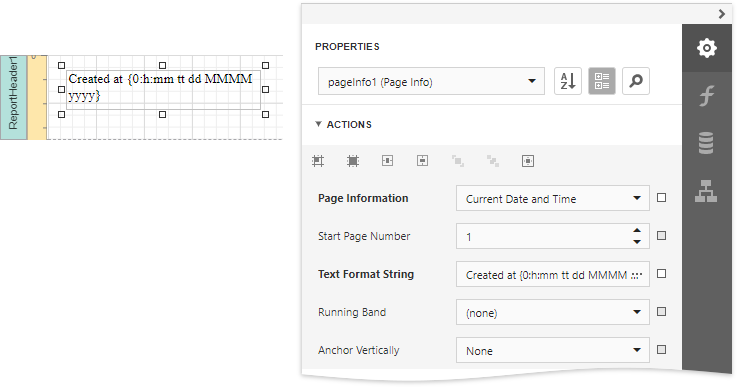Click the Text Format String property label
737x387 pixels.
click(366, 274)
